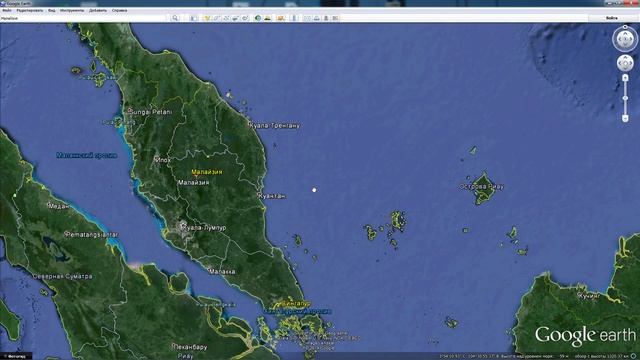Add a yellow pushpin placemark
Viewport: 640px width, 360px height.
pos(207,18)
